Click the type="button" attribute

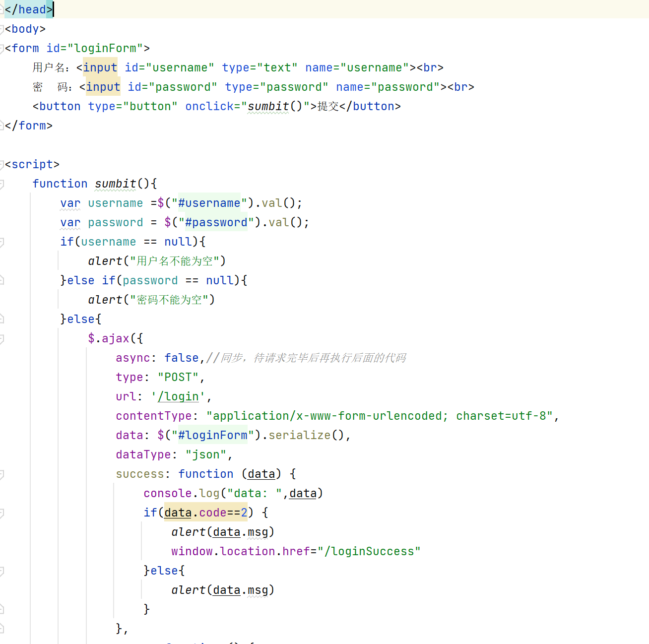tap(133, 106)
